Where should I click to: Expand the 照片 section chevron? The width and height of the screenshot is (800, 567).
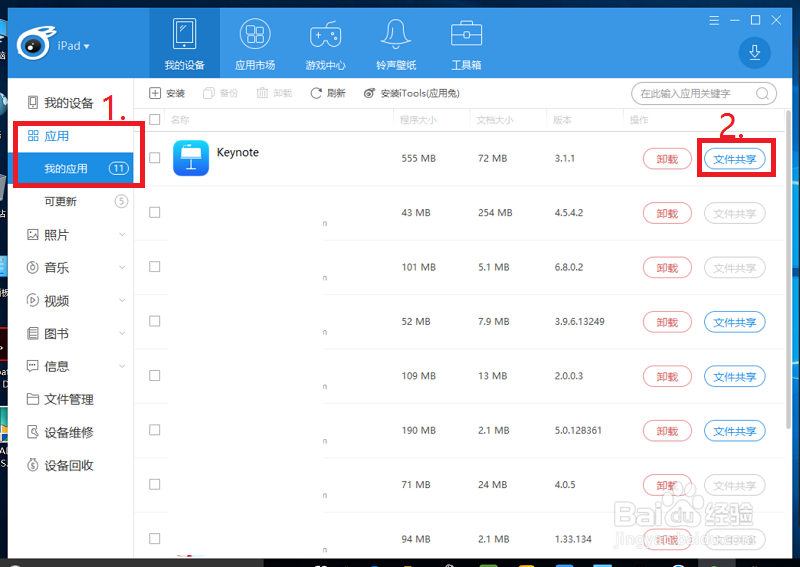click(x=122, y=235)
